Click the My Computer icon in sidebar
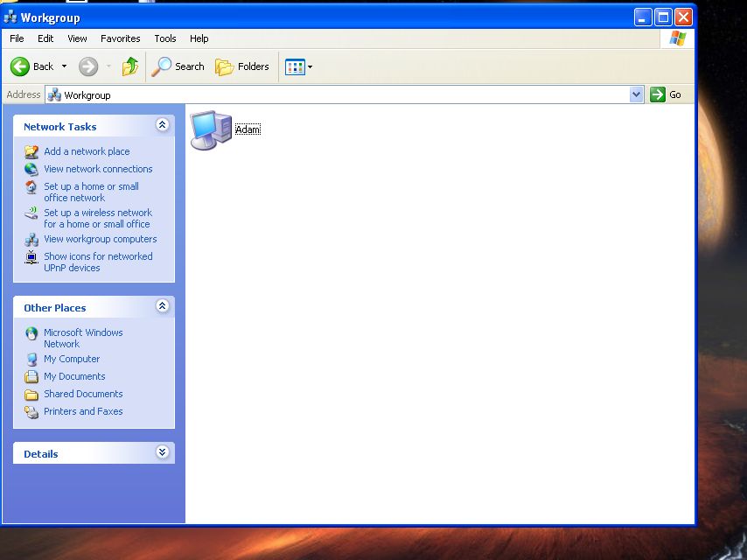This screenshot has height=560, width=747. point(31,359)
